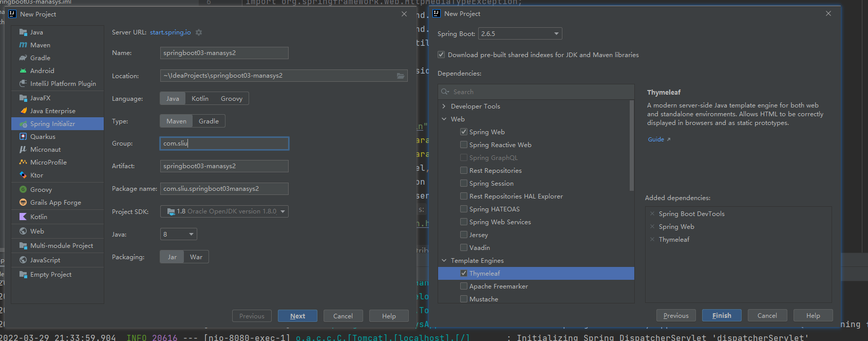Choose the Maven icon in sidebar
Viewport: 868px width, 341px height.
tap(23, 45)
